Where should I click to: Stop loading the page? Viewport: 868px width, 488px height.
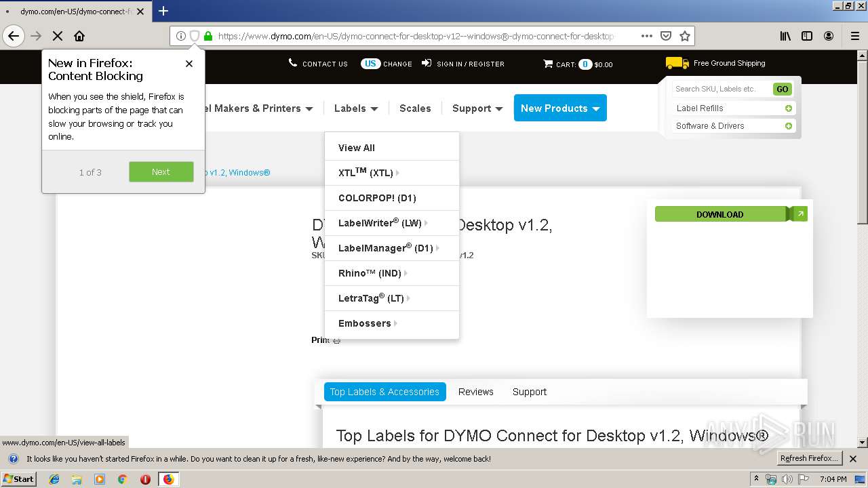[58, 36]
